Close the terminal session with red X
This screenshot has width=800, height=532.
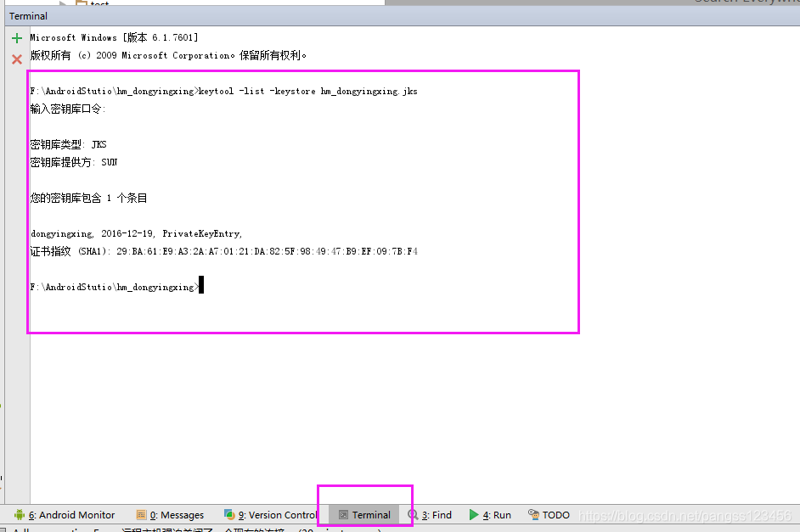[17, 59]
